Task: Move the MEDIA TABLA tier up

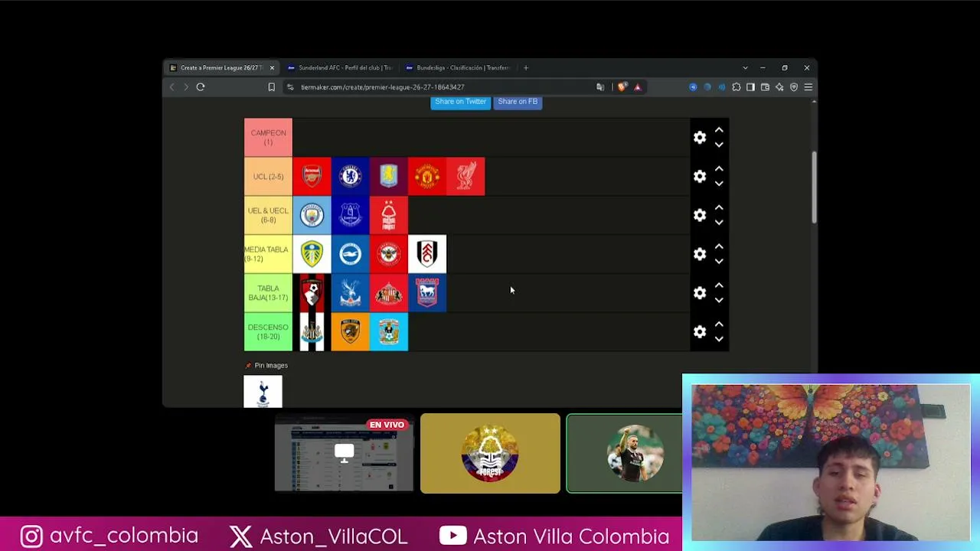Action: coord(719,247)
